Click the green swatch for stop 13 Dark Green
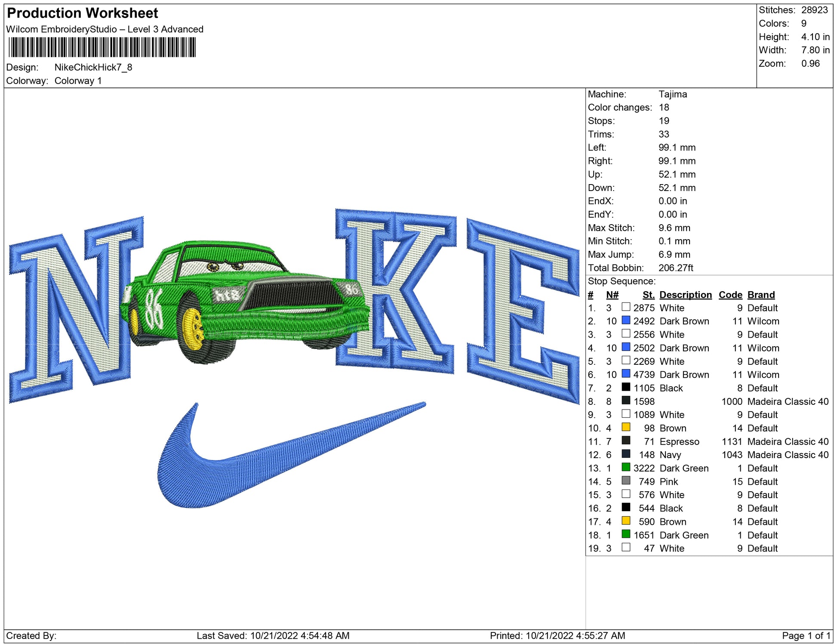 [x=626, y=467]
